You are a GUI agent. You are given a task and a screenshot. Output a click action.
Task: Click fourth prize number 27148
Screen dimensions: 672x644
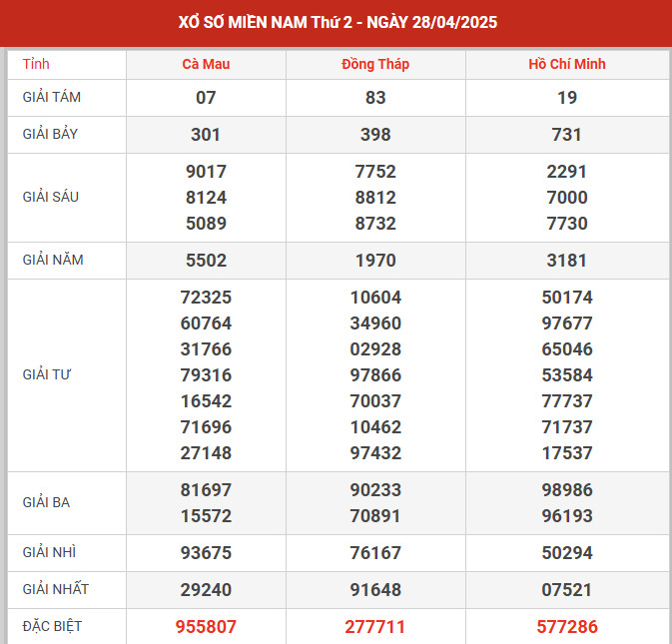tap(206, 453)
